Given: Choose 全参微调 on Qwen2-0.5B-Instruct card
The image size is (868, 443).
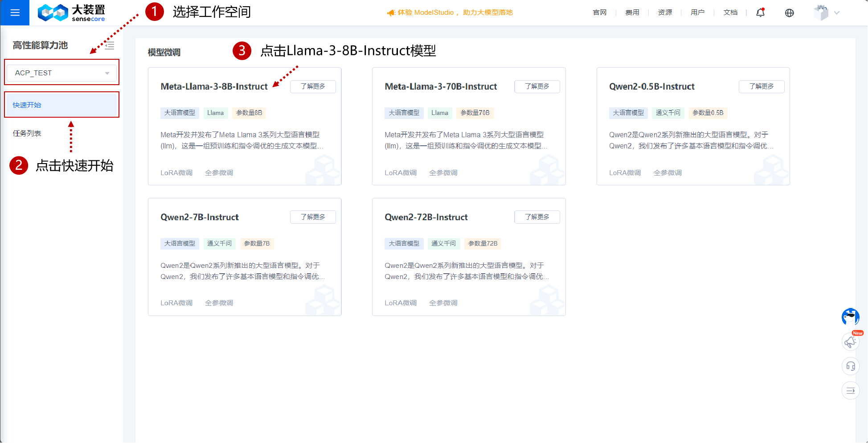Looking at the screenshot, I should click(667, 173).
